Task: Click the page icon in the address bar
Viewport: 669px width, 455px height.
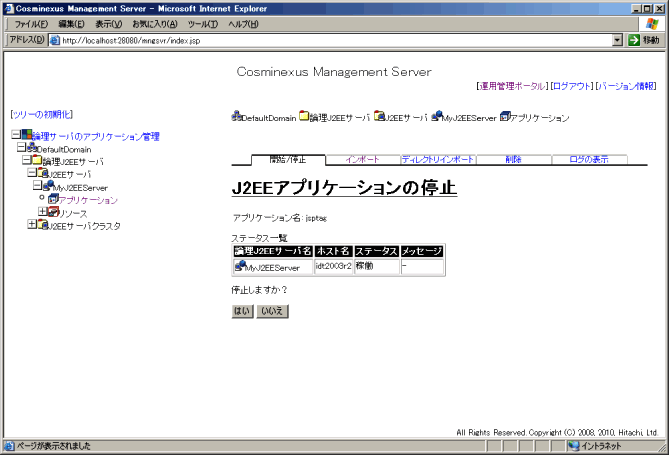Action: (x=55, y=41)
